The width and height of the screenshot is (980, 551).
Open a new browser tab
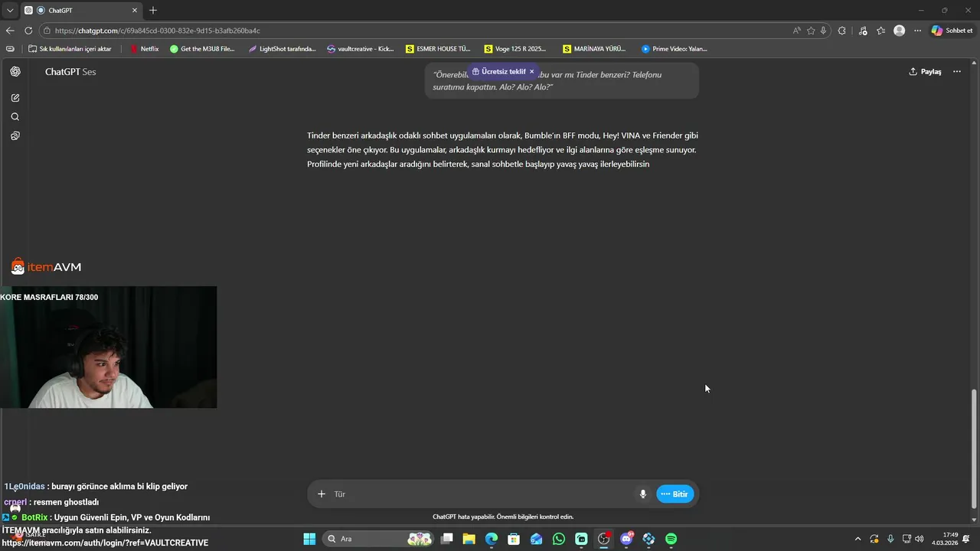(153, 10)
